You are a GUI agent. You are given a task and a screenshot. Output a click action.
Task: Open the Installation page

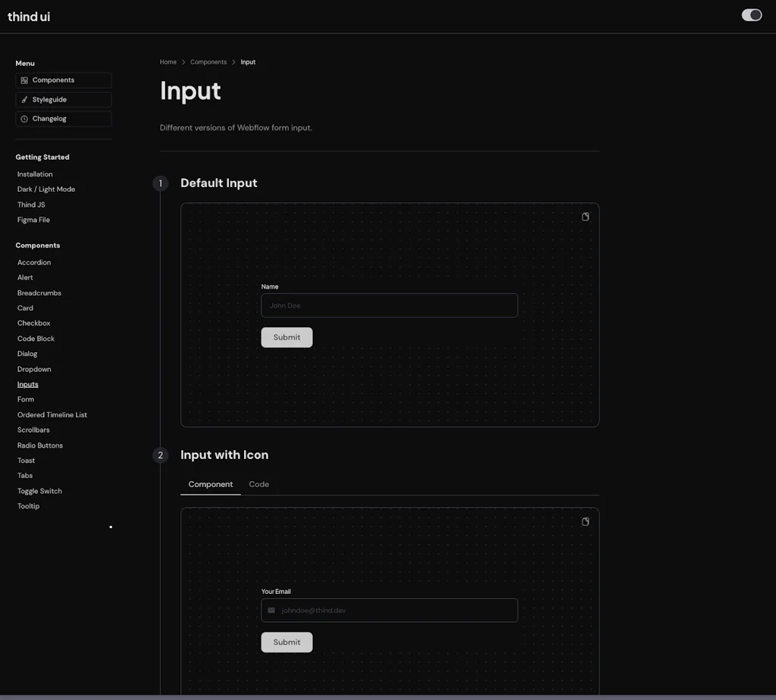pyautogui.click(x=35, y=173)
